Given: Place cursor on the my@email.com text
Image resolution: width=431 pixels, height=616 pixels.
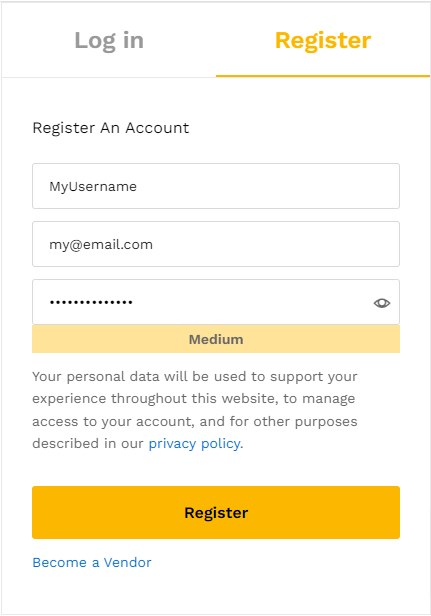Looking at the screenshot, I should coord(101,245).
